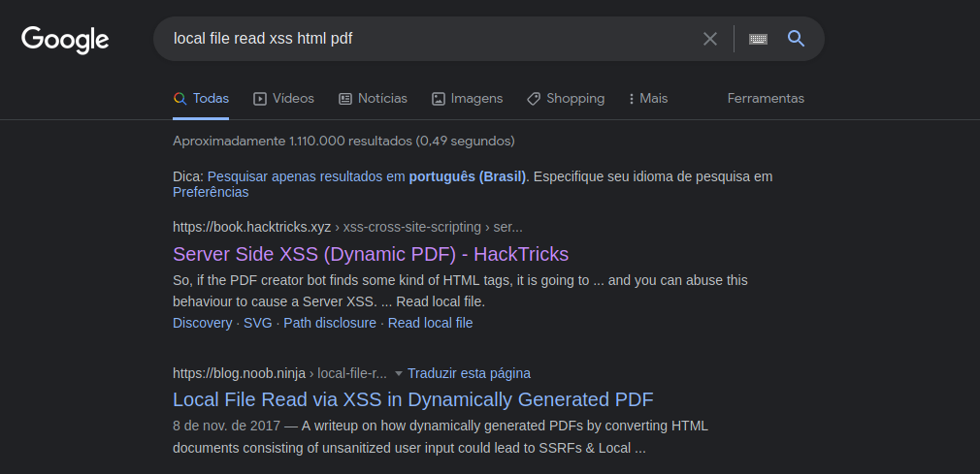Click the magnifying glass search icon
The height and width of the screenshot is (474, 980).
[796, 39]
